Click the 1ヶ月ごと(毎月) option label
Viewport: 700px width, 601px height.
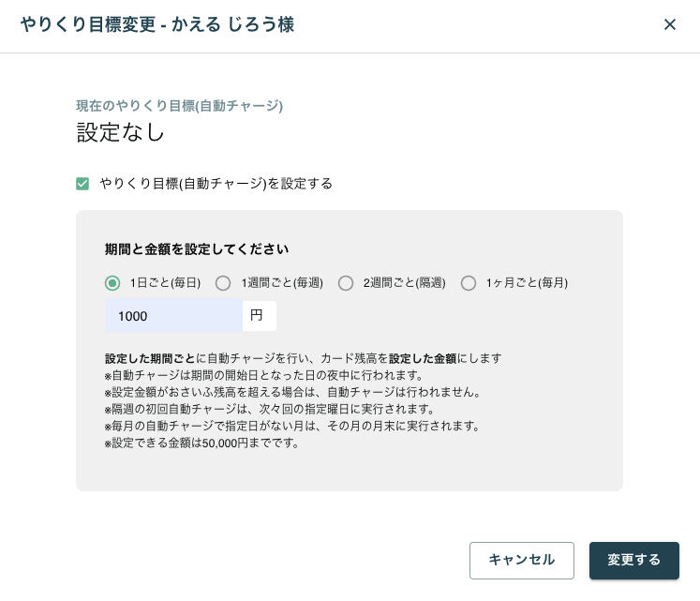[527, 283]
